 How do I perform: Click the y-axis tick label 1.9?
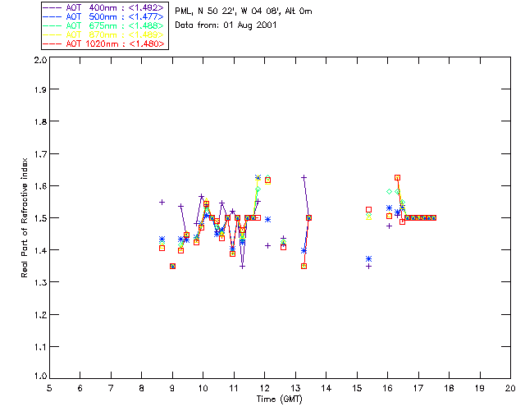(x=40, y=89)
